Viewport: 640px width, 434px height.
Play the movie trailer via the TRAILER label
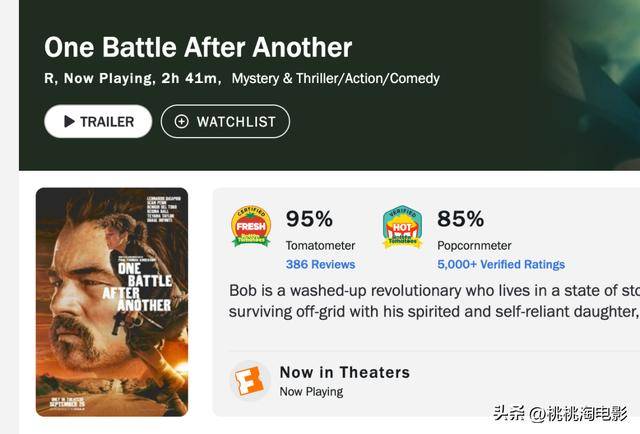[107, 122]
